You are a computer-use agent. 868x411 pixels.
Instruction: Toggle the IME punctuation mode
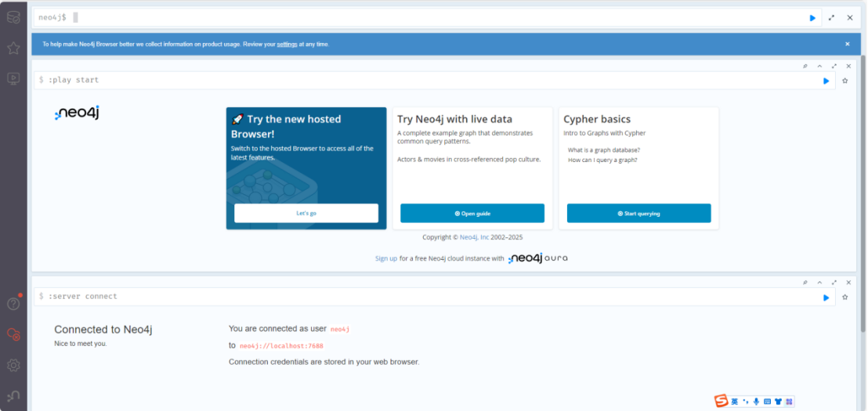[746, 401]
